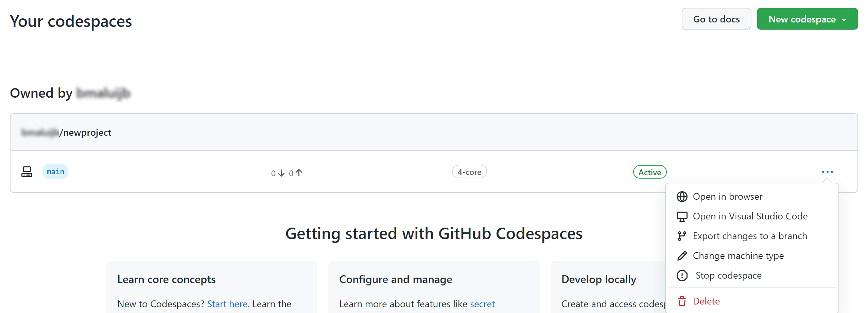Click the /newproject repository name

(85, 132)
